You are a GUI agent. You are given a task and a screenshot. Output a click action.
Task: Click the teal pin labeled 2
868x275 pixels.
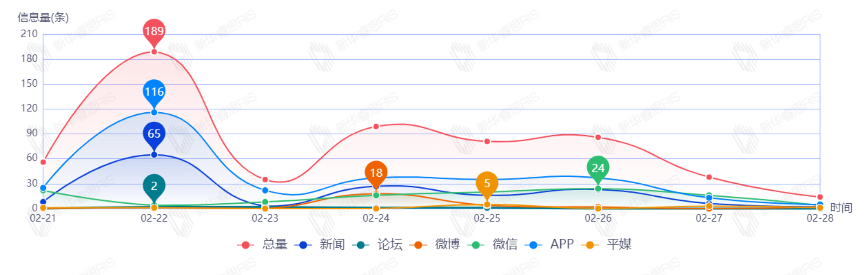tap(154, 186)
